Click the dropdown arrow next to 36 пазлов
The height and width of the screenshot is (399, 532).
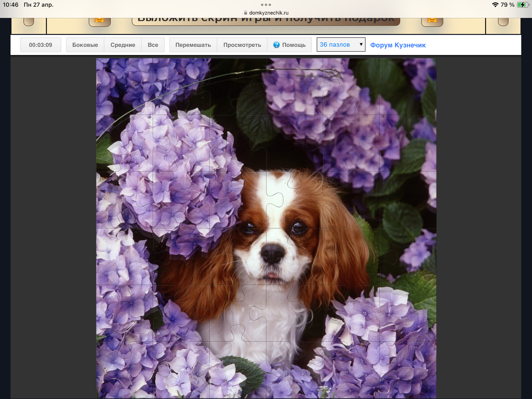tap(361, 44)
